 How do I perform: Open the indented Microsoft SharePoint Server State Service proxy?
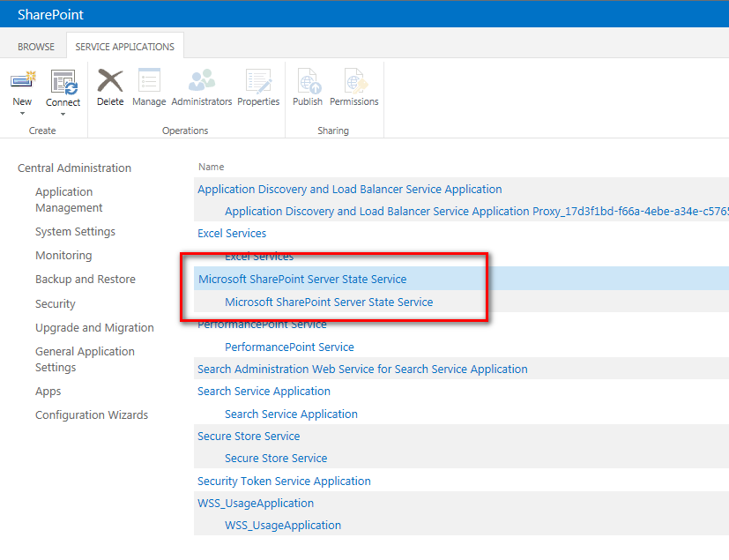pos(329,302)
